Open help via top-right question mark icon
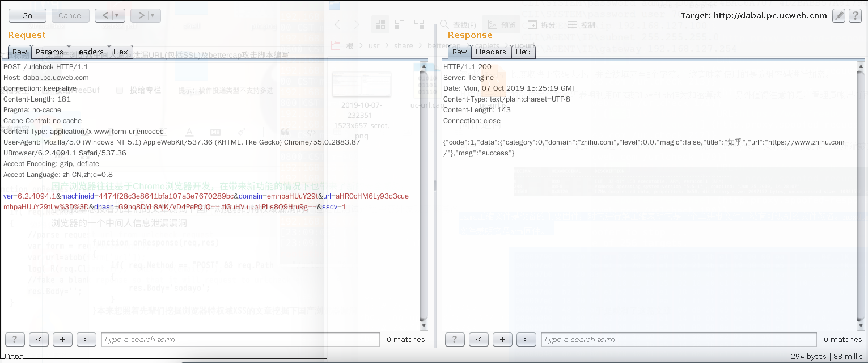The width and height of the screenshot is (868, 363). click(855, 16)
